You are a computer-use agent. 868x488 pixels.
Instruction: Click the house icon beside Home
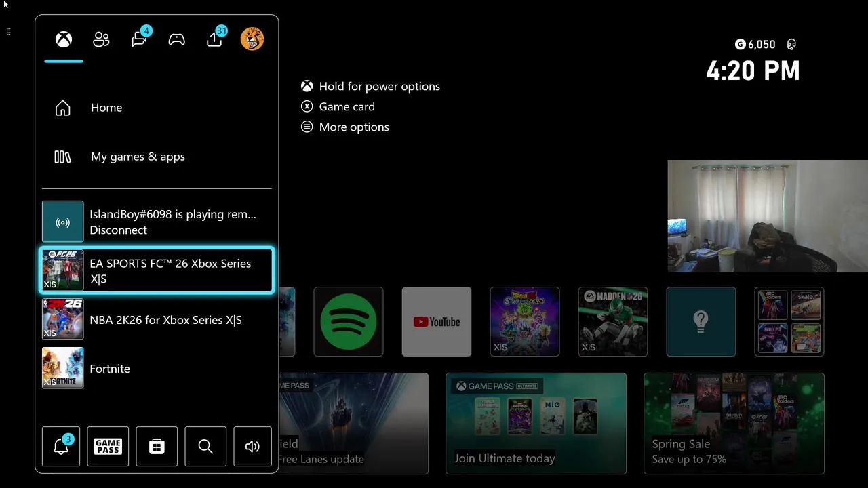[62, 108]
